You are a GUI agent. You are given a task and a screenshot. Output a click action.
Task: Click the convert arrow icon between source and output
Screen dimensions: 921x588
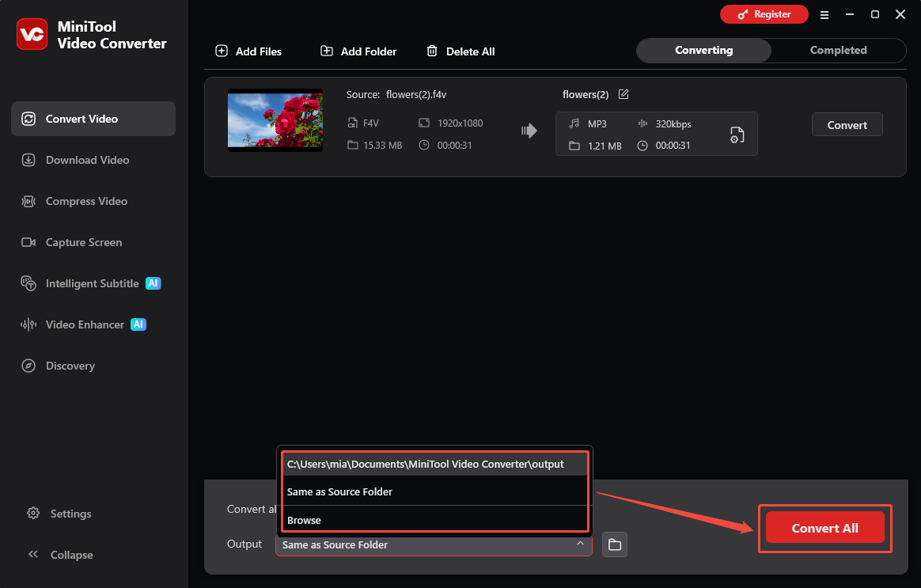(x=529, y=131)
